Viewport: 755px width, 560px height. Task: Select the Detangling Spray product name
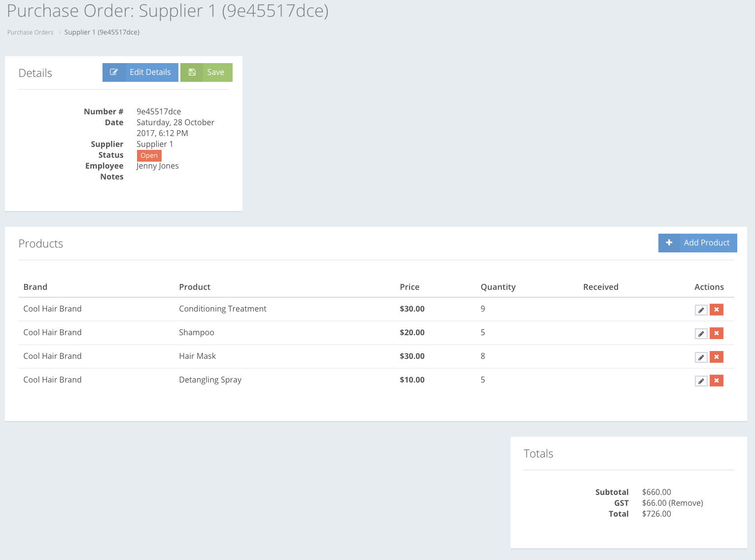coord(210,380)
